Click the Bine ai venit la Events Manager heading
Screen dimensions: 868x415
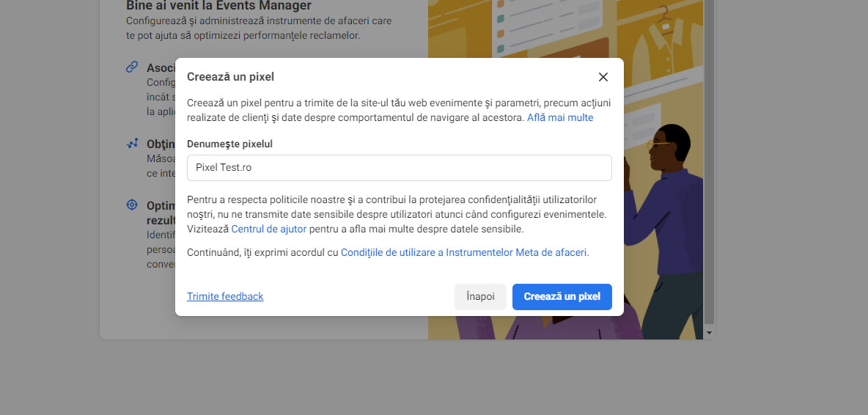click(218, 6)
